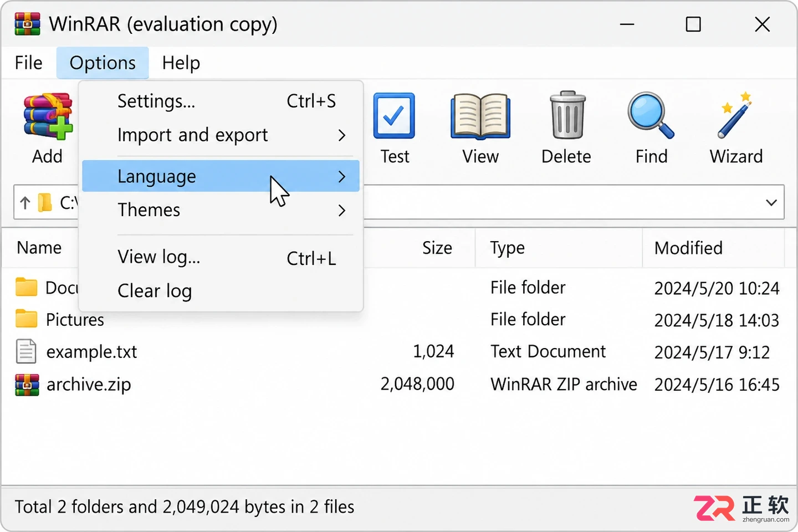Open the Help menu
Screen dimensions: 798x532
[x=181, y=63]
